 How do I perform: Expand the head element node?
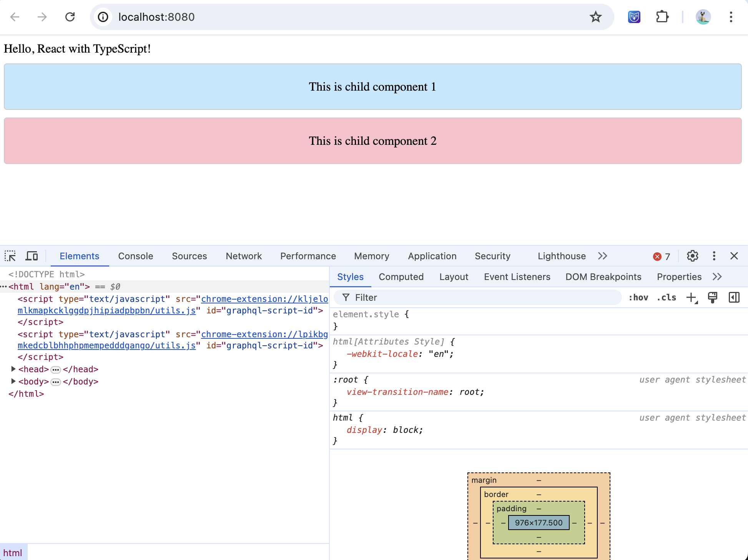click(x=13, y=369)
